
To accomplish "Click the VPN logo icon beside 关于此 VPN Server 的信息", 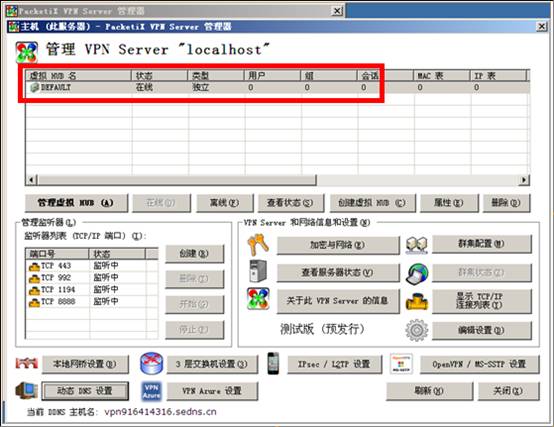I will 258,299.
